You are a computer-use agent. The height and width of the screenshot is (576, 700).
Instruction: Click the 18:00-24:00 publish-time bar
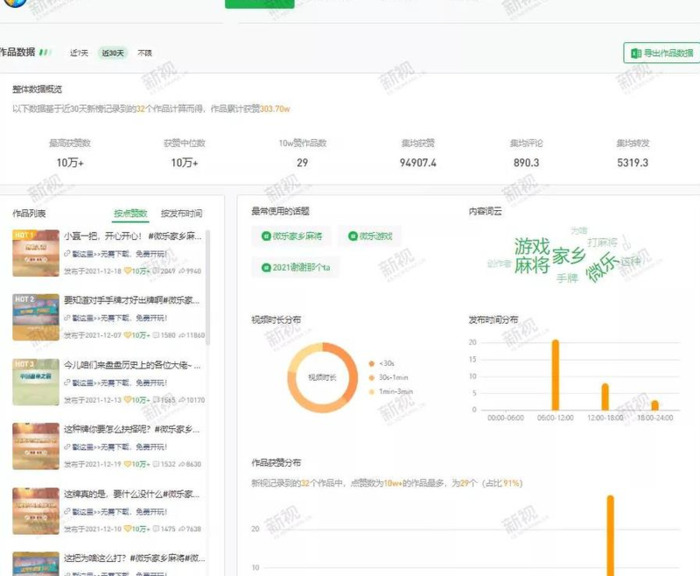click(x=655, y=405)
